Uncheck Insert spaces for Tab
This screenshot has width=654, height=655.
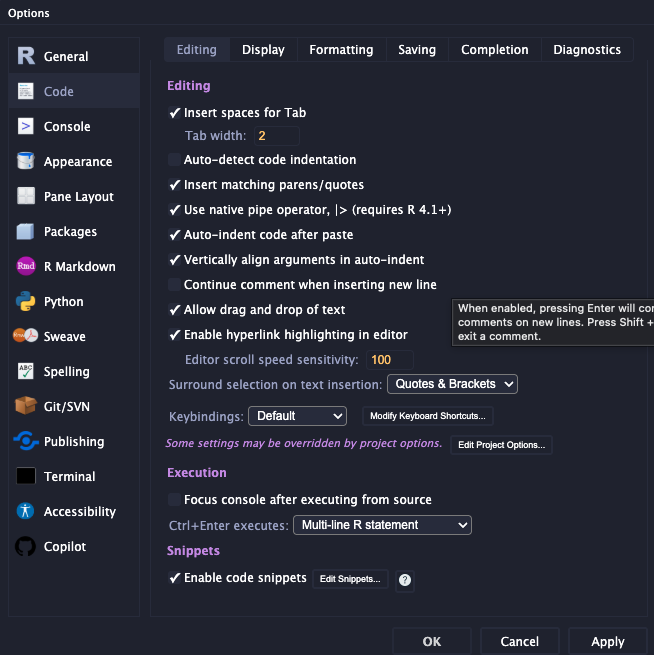click(175, 114)
